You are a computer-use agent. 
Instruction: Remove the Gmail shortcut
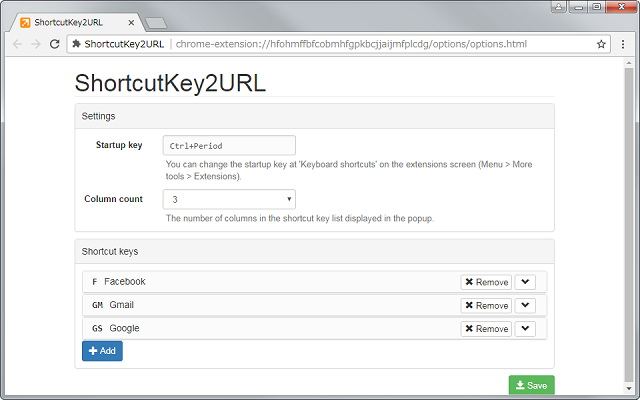pos(486,305)
